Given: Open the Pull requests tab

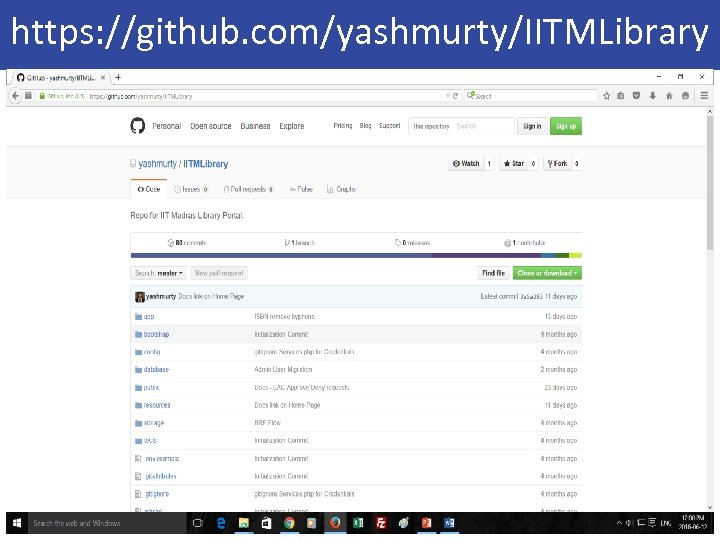Looking at the screenshot, I should pos(248,189).
